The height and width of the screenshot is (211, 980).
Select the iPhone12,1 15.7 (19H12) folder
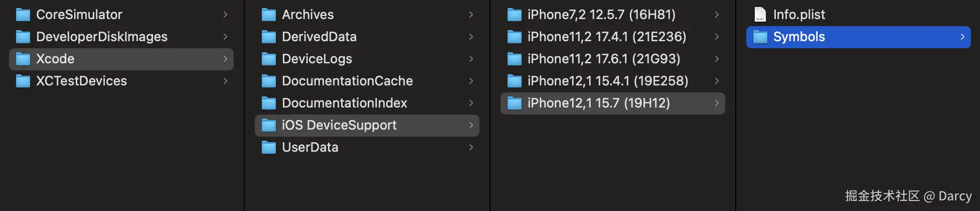[x=599, y=103]
